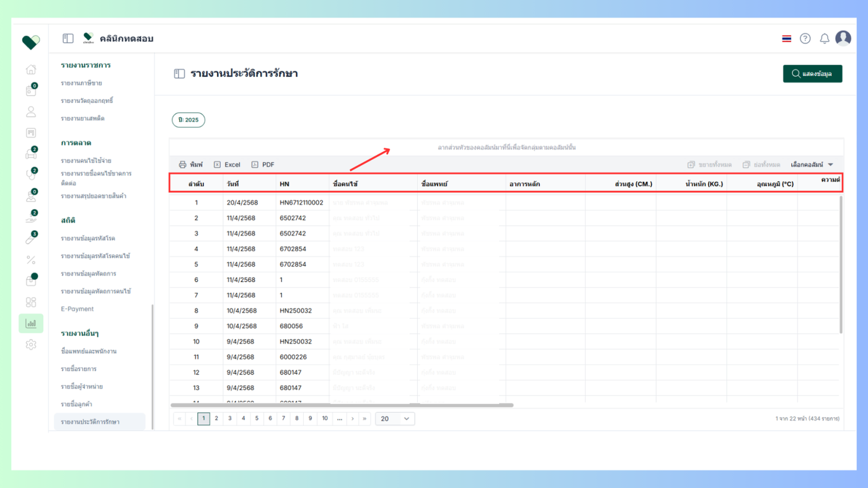Open the pill icon with badge 3
The width and height of the screenshot is (868, 488).
tap(30, 239)
